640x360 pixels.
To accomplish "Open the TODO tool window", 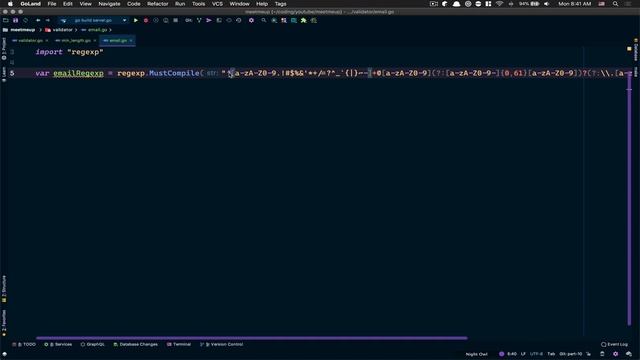I will [x=24, y=344].
